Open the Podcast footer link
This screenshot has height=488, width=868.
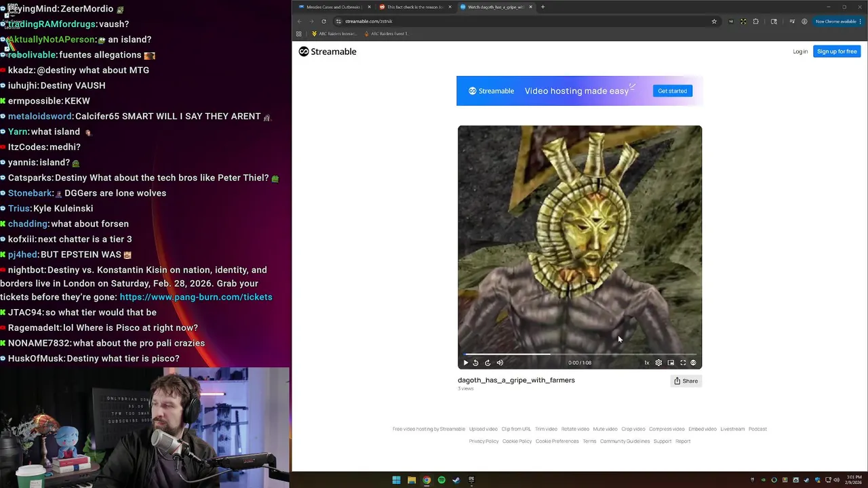click(757, 429)
